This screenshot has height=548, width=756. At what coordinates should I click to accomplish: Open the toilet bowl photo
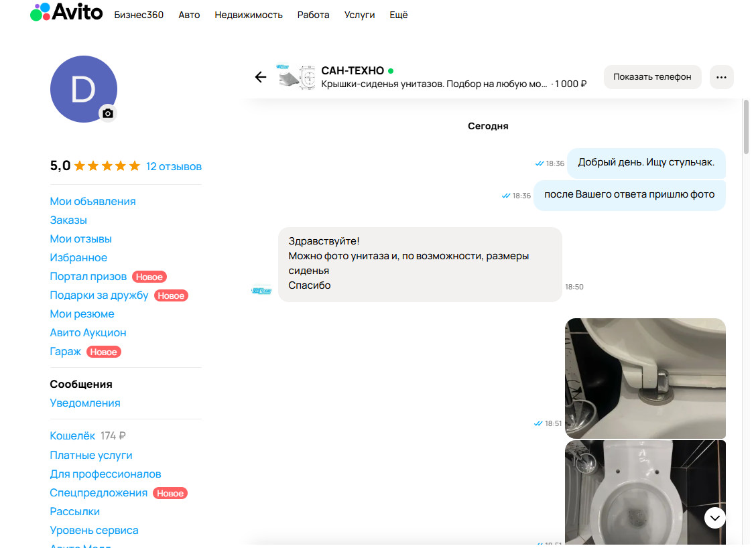pyautogui.click(x=645, y=492)
